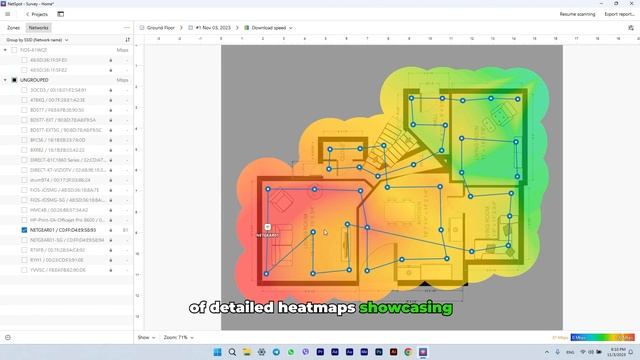The width and height of the screenshot is (640, 360).
Task: Click lock icon on YVVSC row
Action: click(x=111, y=270)
